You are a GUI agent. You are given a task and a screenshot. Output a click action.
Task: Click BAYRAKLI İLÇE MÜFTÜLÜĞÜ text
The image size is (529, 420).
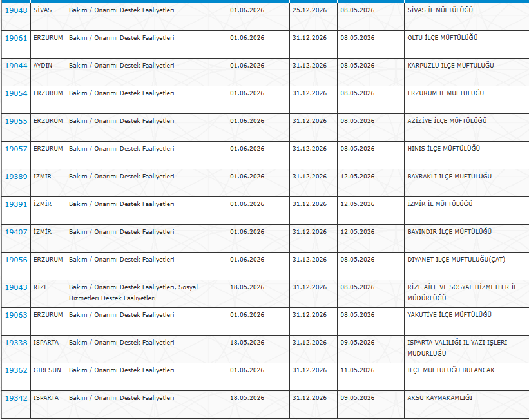coord(449,176)
